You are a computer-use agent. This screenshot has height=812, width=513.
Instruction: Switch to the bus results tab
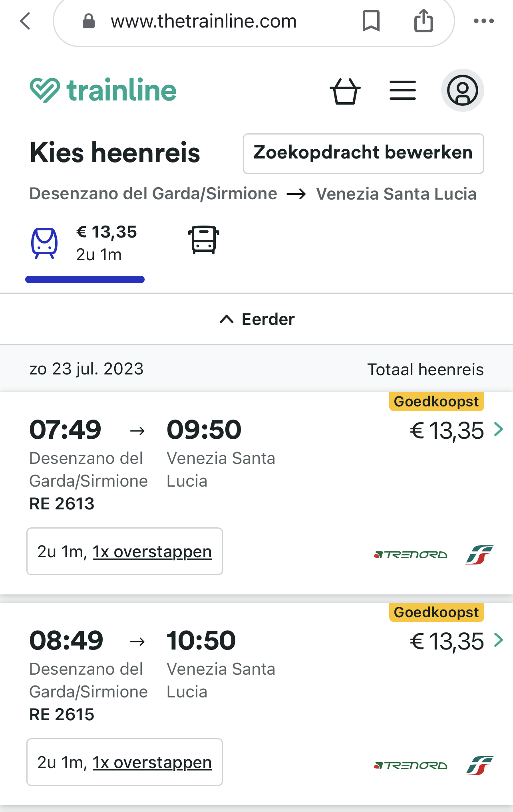(x=204, y=240)
